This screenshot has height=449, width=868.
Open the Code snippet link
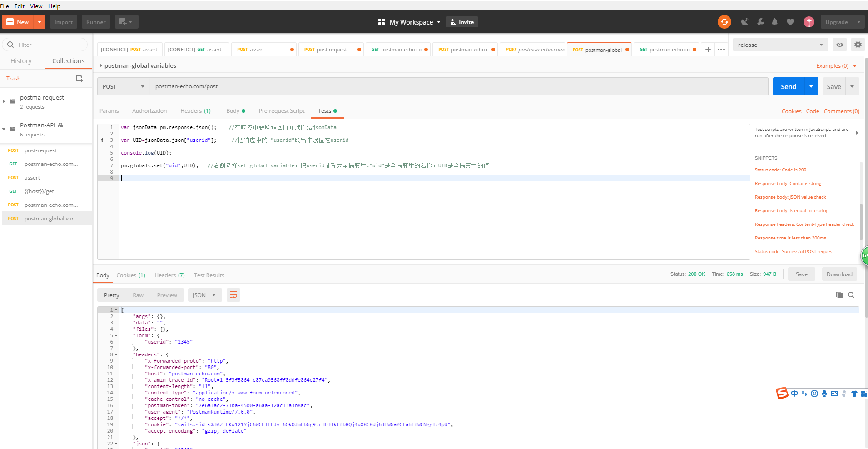(x=813, y=111)
